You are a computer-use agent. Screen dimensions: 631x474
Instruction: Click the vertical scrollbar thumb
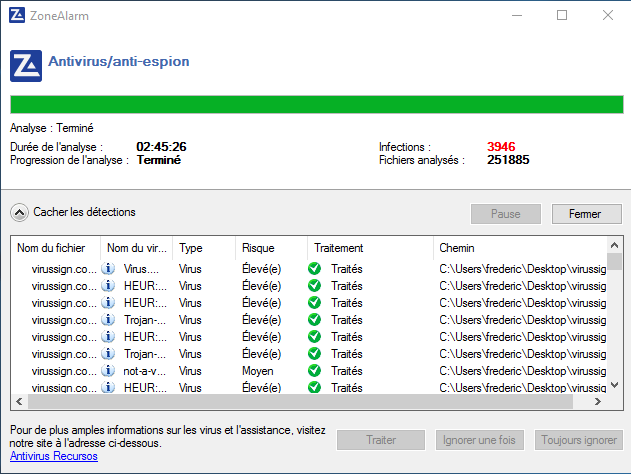614,261
